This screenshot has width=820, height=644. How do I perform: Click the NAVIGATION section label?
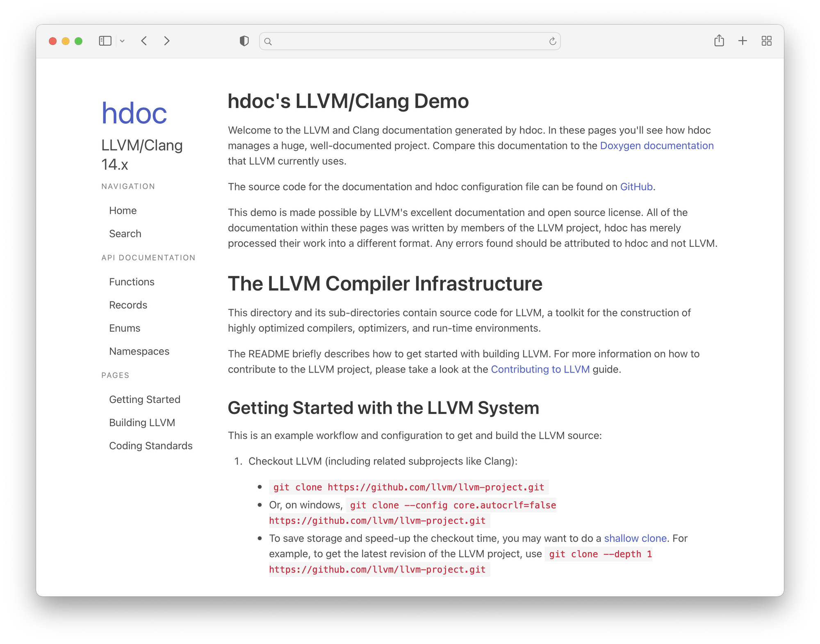tap(128, 187)
